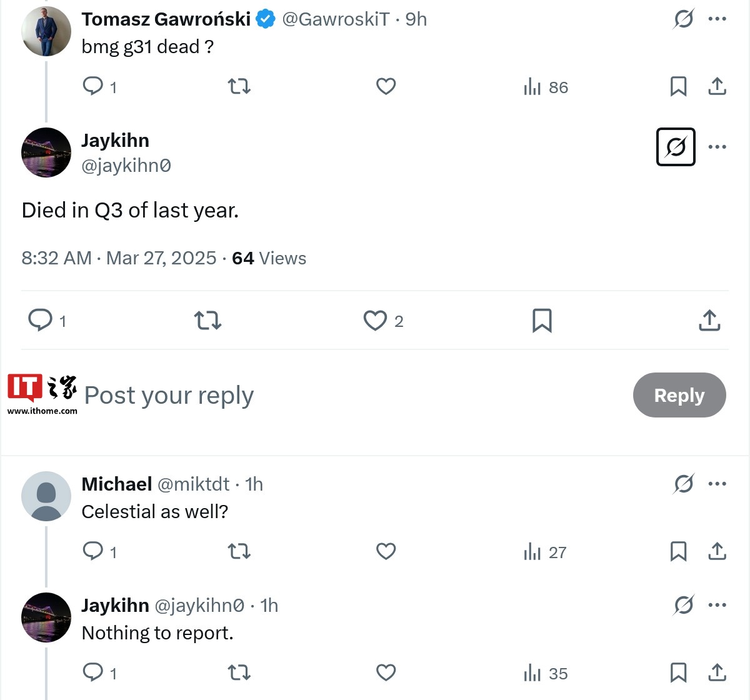Share Tomasz Gawroński's post
The image size is (750, 700).
[717, 86]
